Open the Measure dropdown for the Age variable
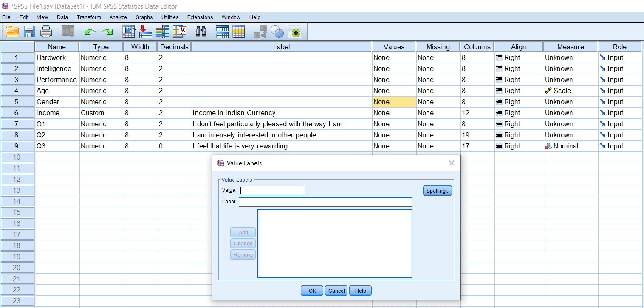The width and height of the screenshot is (644, 308). pos(570,91)
